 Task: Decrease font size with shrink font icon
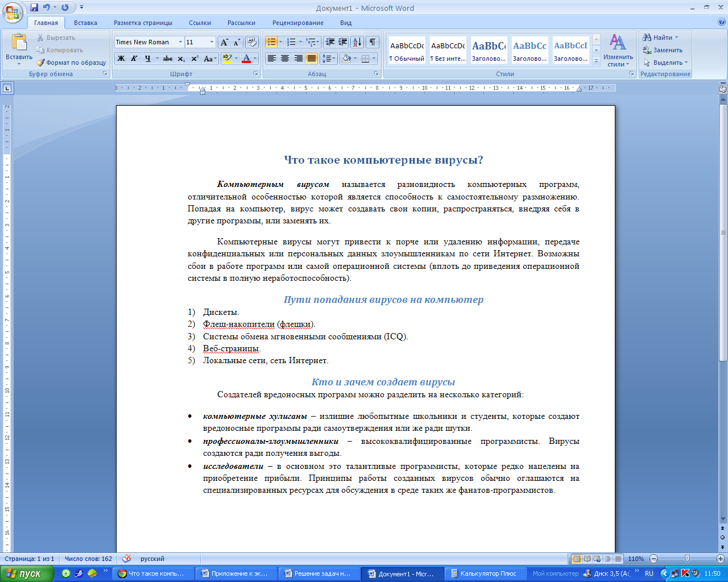point(237,42)
